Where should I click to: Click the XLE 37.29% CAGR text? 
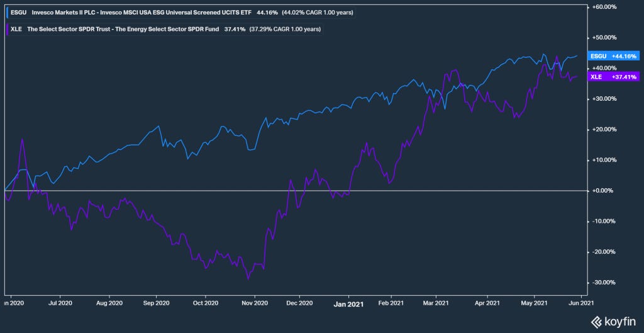[285, 29]
